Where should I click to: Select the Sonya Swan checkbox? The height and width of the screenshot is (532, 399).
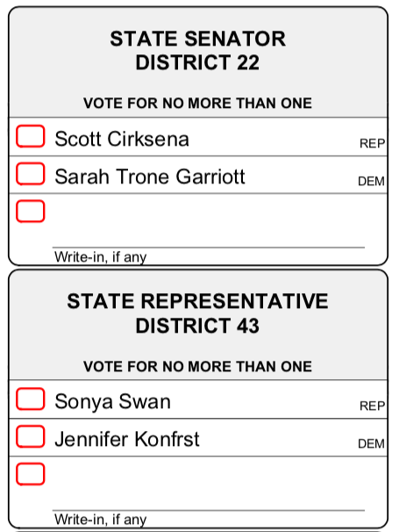[31, 399]
